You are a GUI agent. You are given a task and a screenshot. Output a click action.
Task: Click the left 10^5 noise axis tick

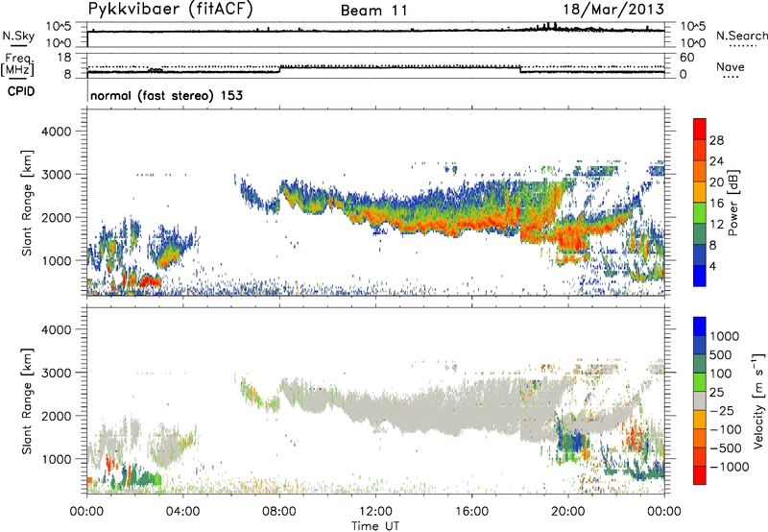click(x=59, y=27)
